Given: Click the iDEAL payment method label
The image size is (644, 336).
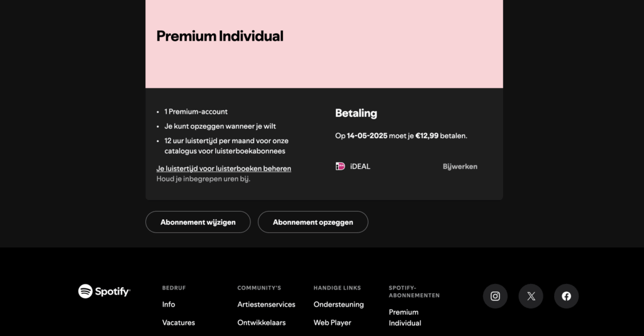Looking at the screenshot, I should [x=360, y=166].
